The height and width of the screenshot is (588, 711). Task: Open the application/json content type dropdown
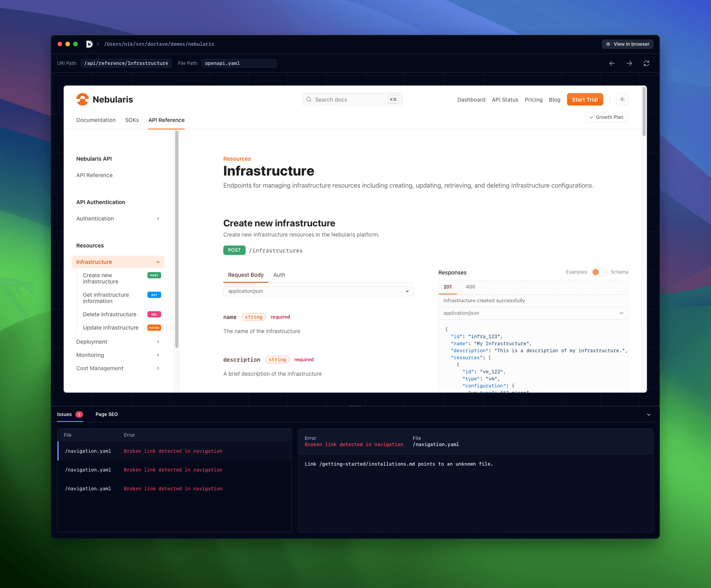coord(318,291)
